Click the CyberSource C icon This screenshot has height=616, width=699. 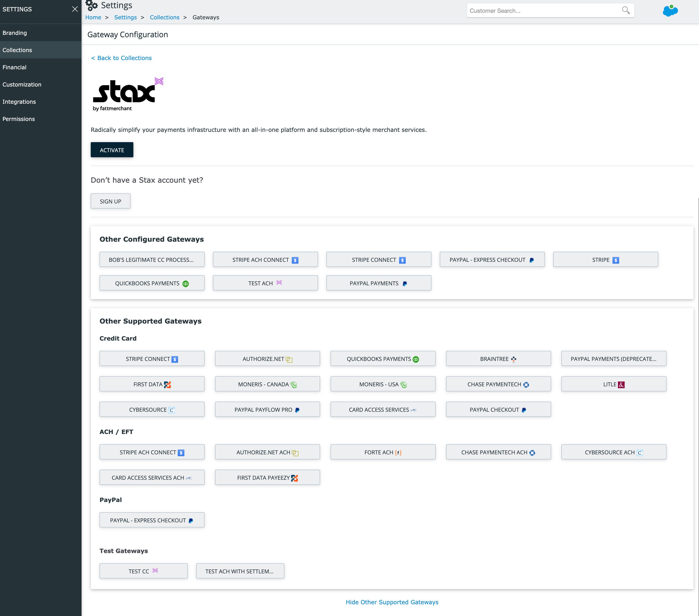[x=172, y=410]
